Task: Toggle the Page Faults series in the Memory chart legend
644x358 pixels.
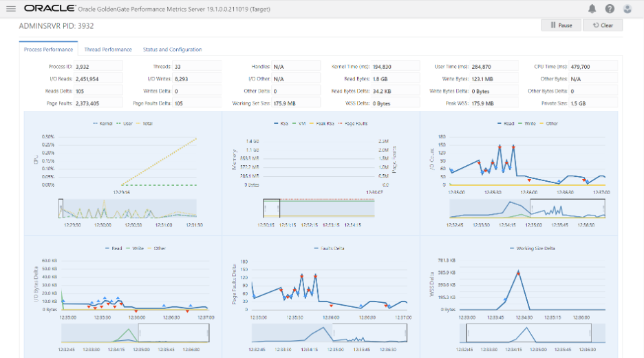Action: tap(353, 123)
